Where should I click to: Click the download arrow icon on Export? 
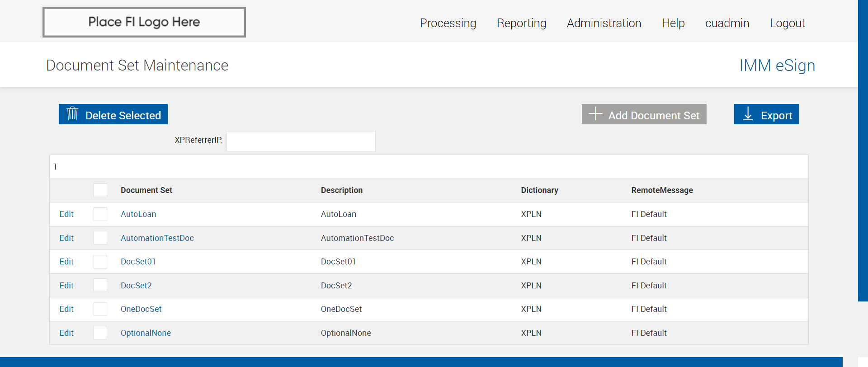coord(748,114)
